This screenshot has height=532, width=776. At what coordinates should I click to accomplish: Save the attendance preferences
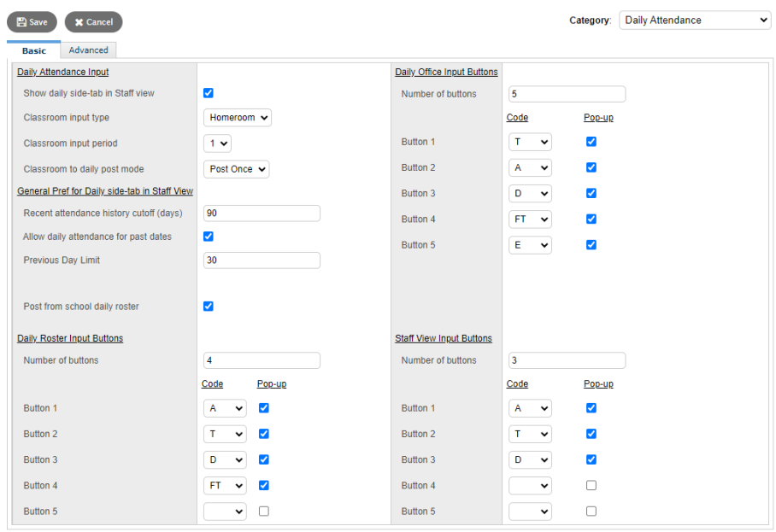pyautogui.click(x=32, y=21)
